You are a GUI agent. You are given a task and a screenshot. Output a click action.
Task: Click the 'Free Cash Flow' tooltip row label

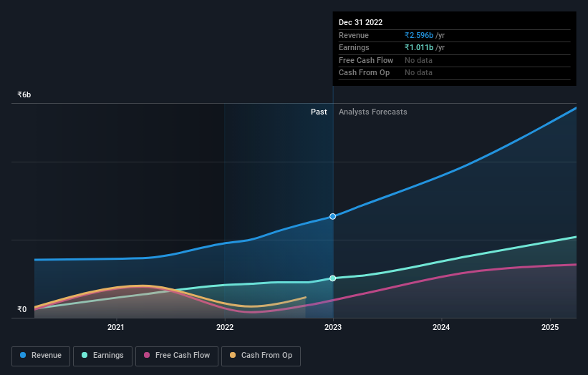pyautogui.click(x=366, y=60)
